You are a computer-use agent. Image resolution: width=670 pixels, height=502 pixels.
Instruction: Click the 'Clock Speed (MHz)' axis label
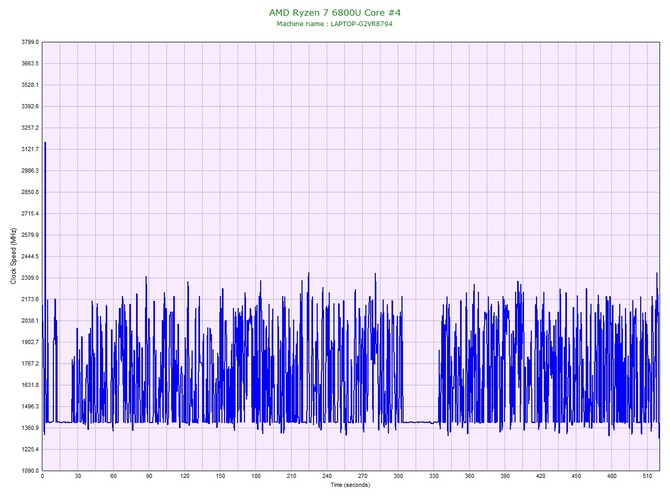coord(13,256)
